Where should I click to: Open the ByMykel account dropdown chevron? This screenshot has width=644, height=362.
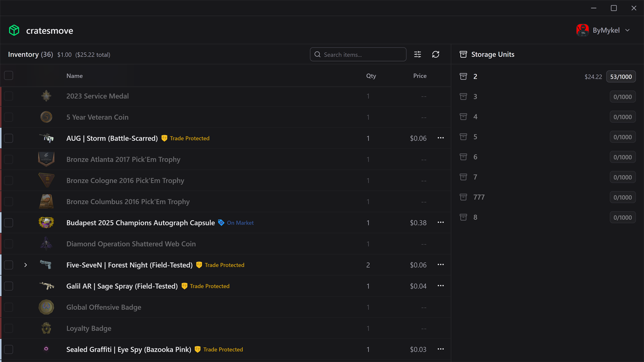click(628, 30)
